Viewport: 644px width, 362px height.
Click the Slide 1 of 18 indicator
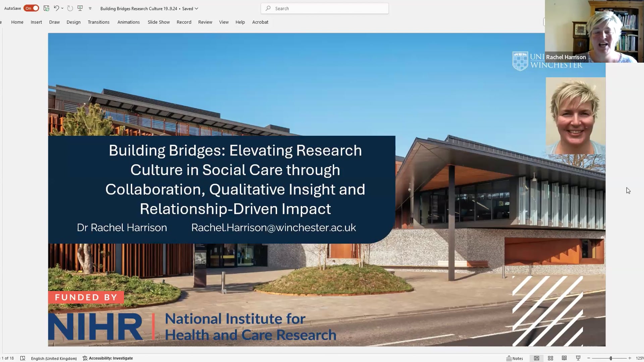(7, 358)
